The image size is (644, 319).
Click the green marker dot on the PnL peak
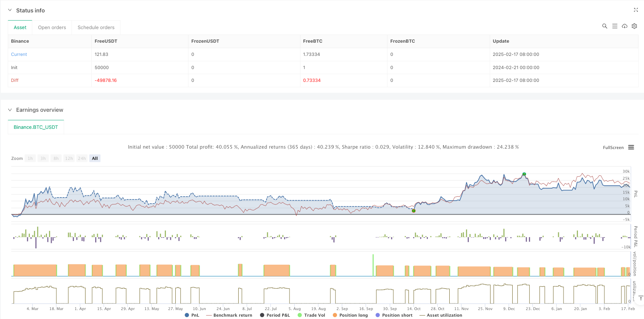524,174
